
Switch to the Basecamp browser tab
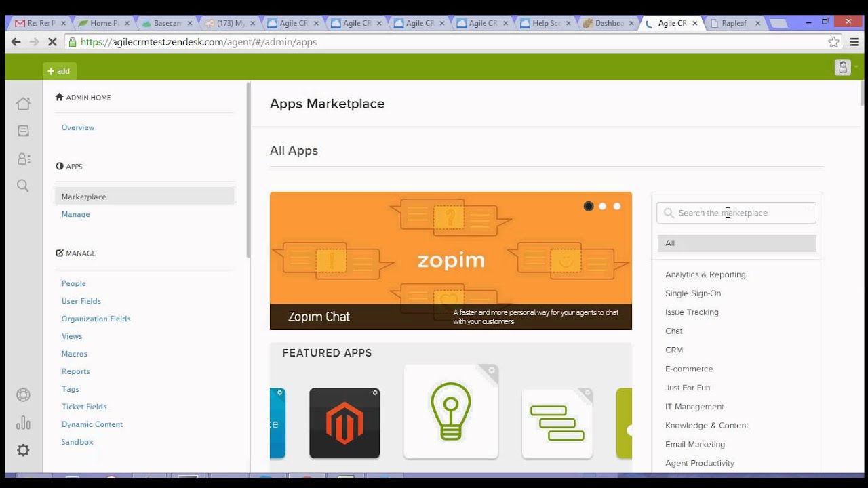[x=167, y=23]
